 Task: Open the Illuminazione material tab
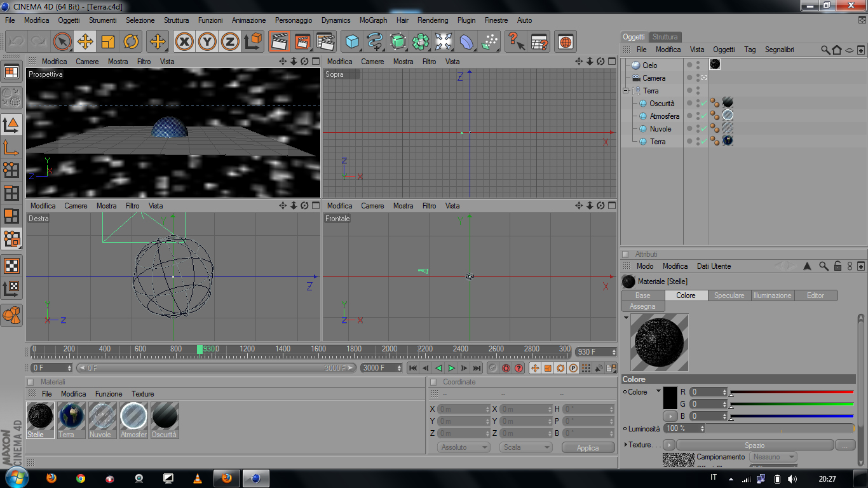tap(773, 295)
